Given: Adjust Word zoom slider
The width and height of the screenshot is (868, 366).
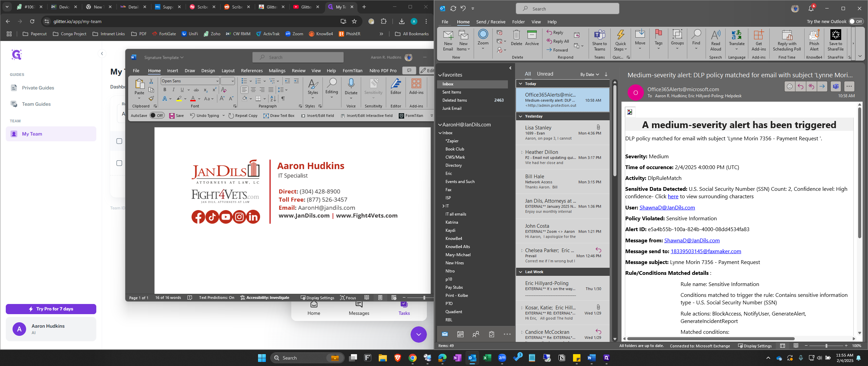Looking at the screenshot, I should pyautogui.click(x=424, y=298).
